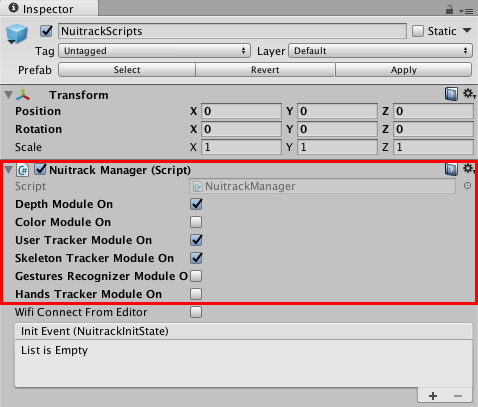The height and width of the screenshot is (407, 478).
Task: Open the Tag dropdown showing Untagged
Action: 154,51
